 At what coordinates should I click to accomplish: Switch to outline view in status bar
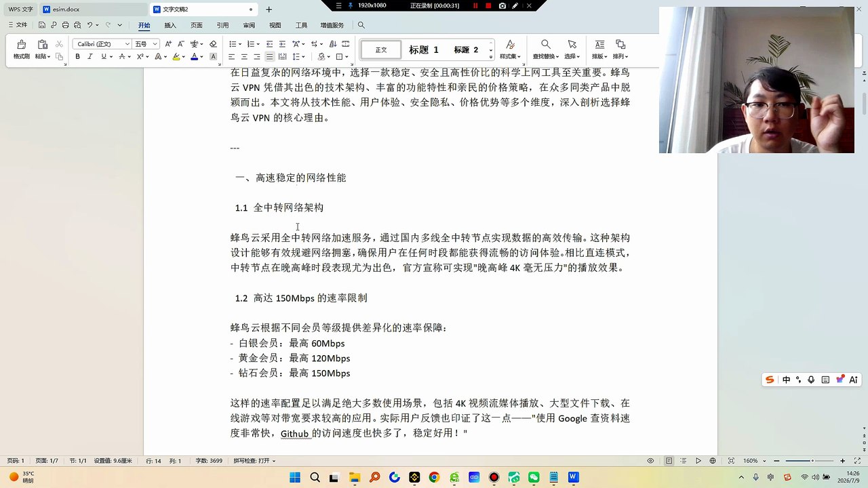tap(683, 461)
